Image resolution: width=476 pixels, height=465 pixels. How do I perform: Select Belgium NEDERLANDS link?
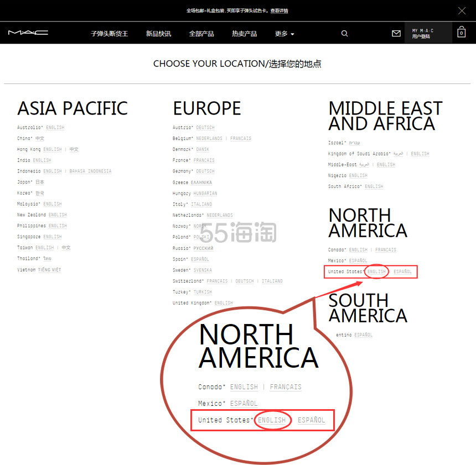[209, 138]
